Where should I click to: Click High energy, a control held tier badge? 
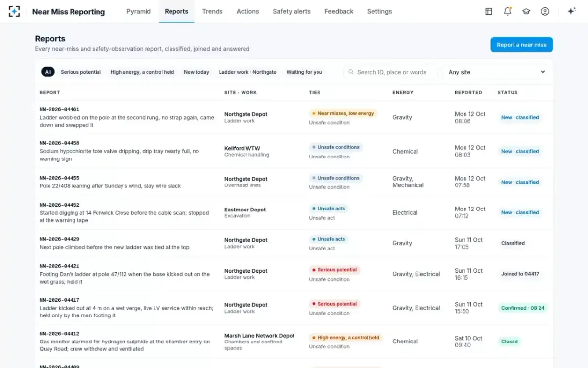pyautogui.click(x=345, y=338)
